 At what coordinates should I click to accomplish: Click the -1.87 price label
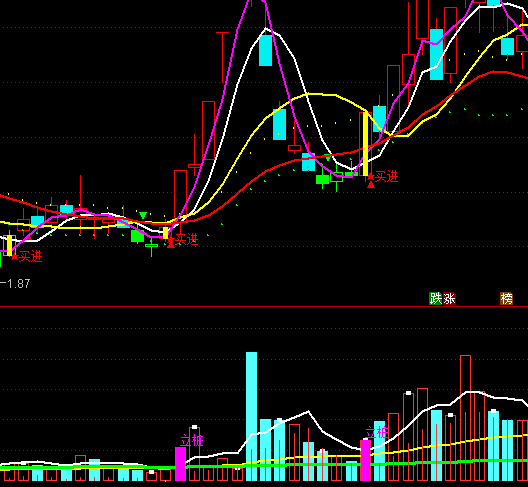(15, 284)
